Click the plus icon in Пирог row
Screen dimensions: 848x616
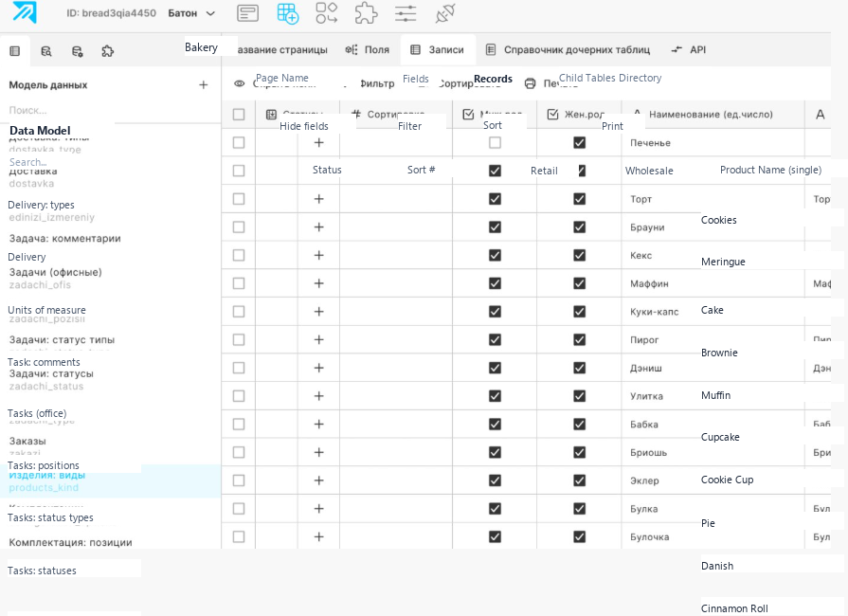pos(319,339)
